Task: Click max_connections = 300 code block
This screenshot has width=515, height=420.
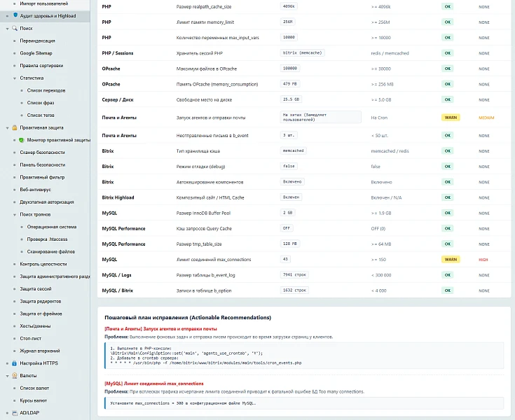Action: coord(304,403)
